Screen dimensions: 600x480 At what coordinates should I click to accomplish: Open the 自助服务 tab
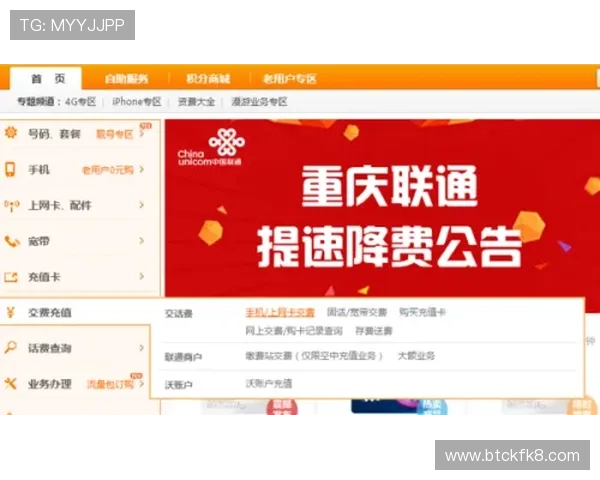126,79
